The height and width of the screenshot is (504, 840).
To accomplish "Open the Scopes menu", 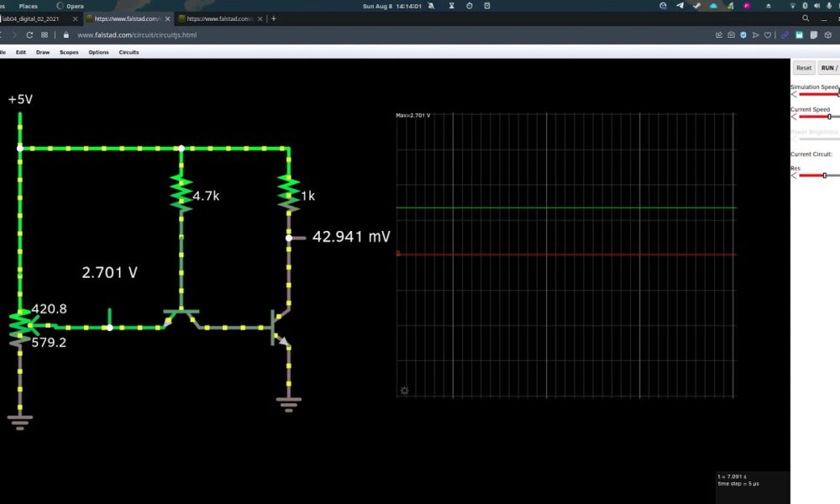I will click(x=69, y=52).
